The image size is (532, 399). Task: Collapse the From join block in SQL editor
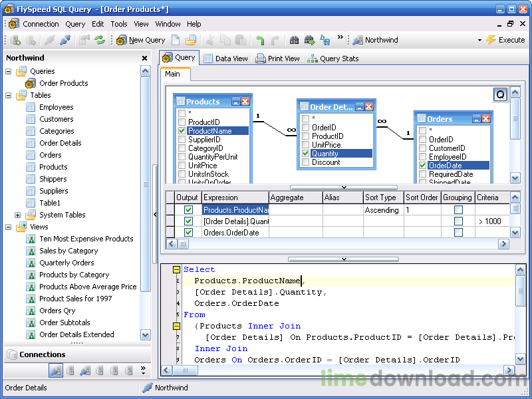pyautogui.click(x=176, y=326)
